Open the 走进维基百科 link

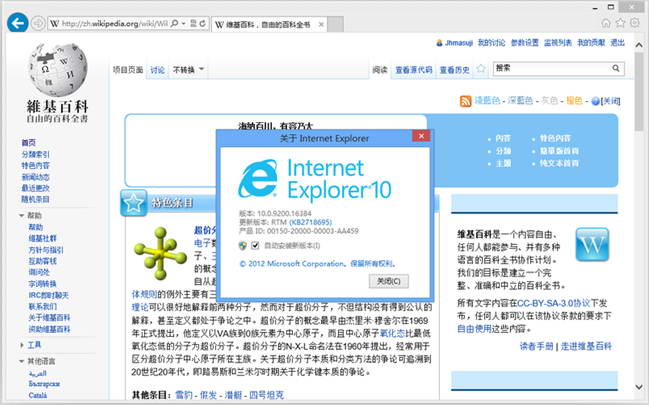point(586,346)
